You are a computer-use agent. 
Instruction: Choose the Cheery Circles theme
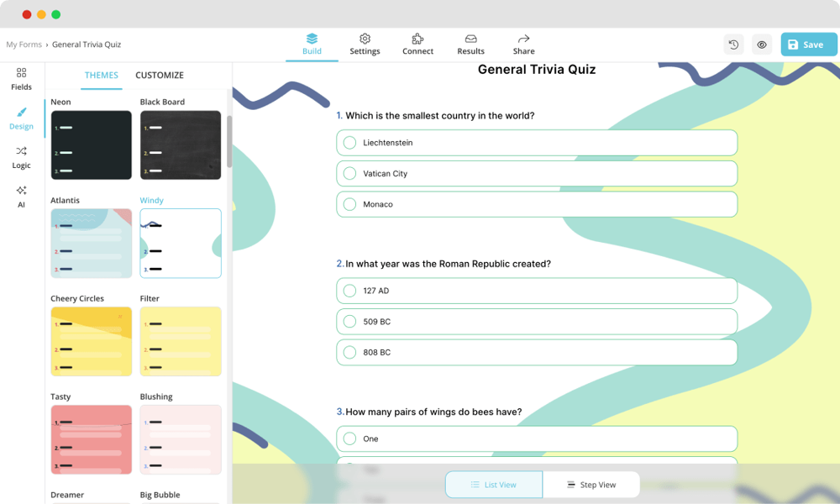[91, 341]
